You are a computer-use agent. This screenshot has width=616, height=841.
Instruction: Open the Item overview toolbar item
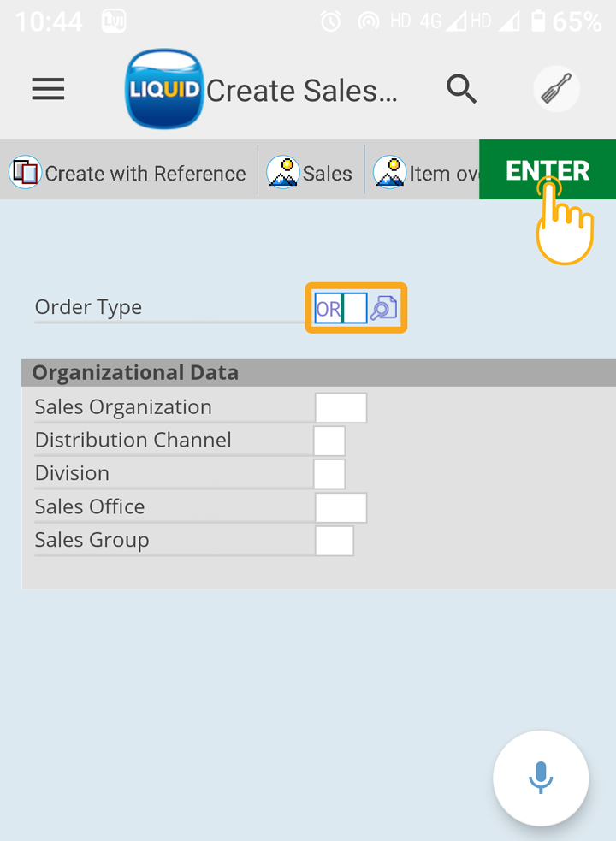(x=425, y=173)
